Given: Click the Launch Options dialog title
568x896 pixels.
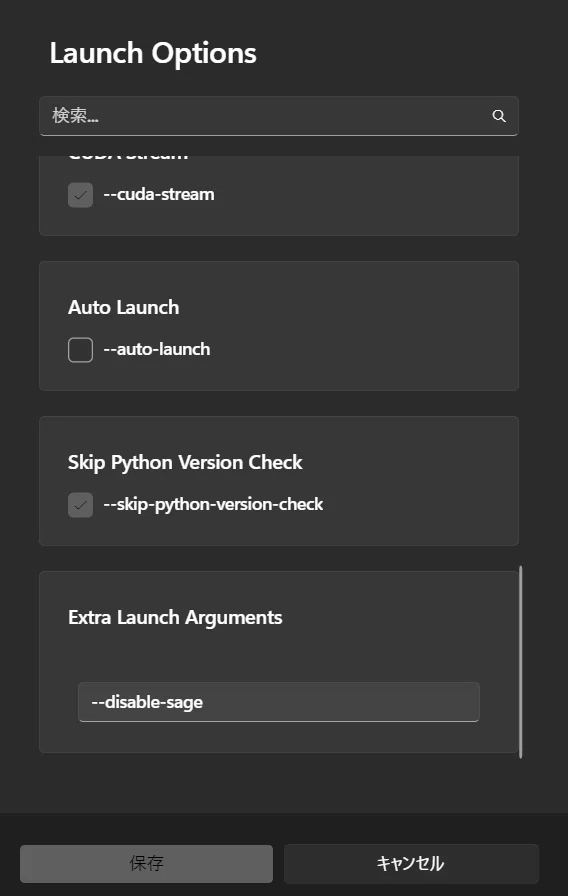Looking at the screenshot, I should tap(153, 53).
